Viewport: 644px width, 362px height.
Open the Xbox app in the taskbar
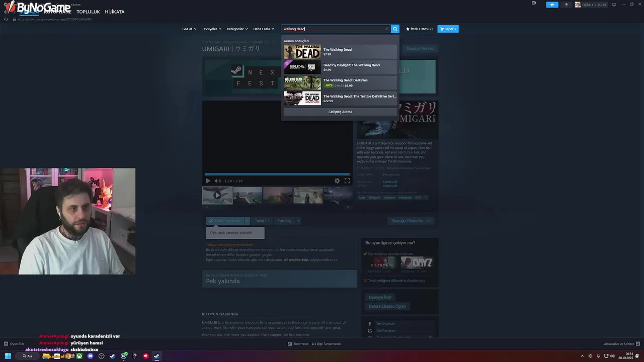[x=79, y=356]
